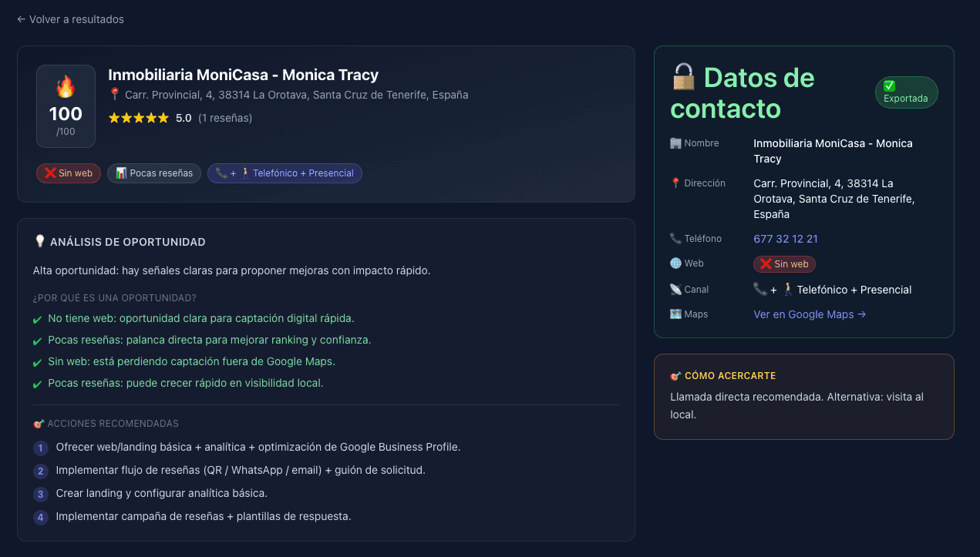Expand the Telefónico + Presencial channel chip
The image size is (980, 557).
point(285,173)
